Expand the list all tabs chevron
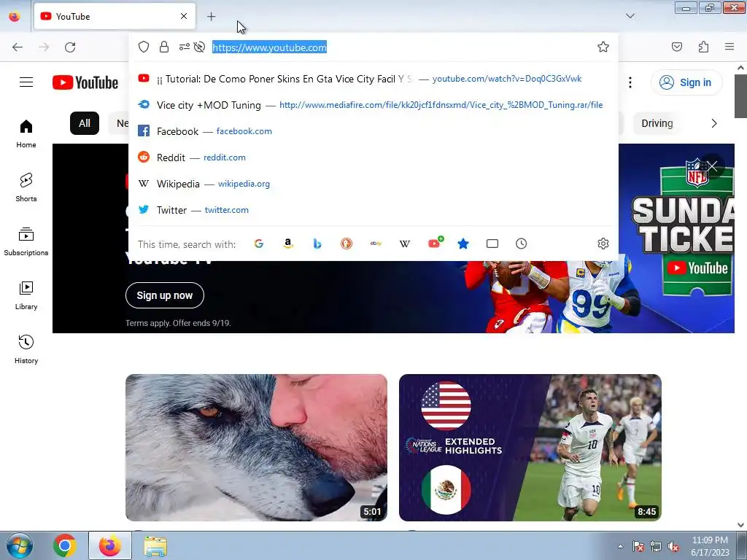Image resolution: width=747 pixels, height=560 pixels. pos(630,16)
